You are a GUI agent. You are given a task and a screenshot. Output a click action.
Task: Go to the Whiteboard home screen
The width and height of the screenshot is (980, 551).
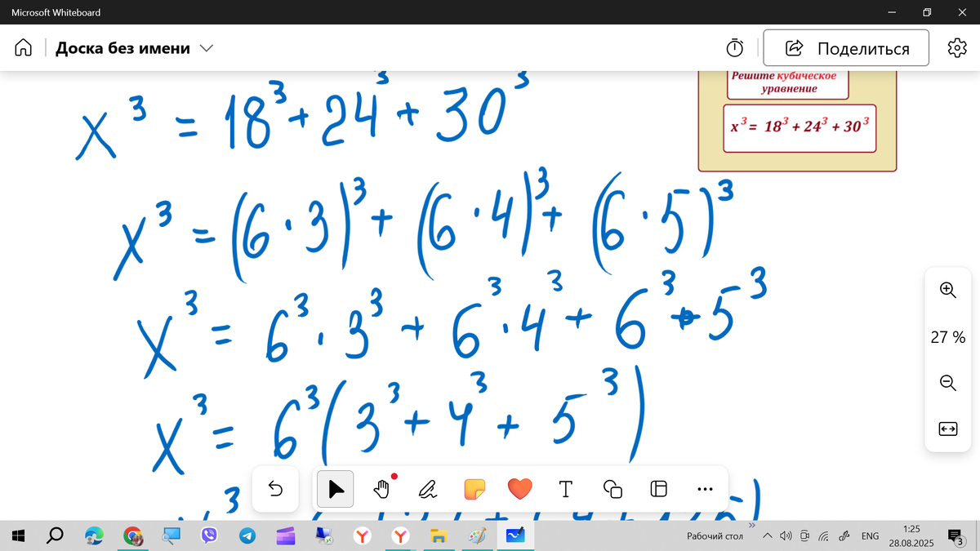point(23,48)
